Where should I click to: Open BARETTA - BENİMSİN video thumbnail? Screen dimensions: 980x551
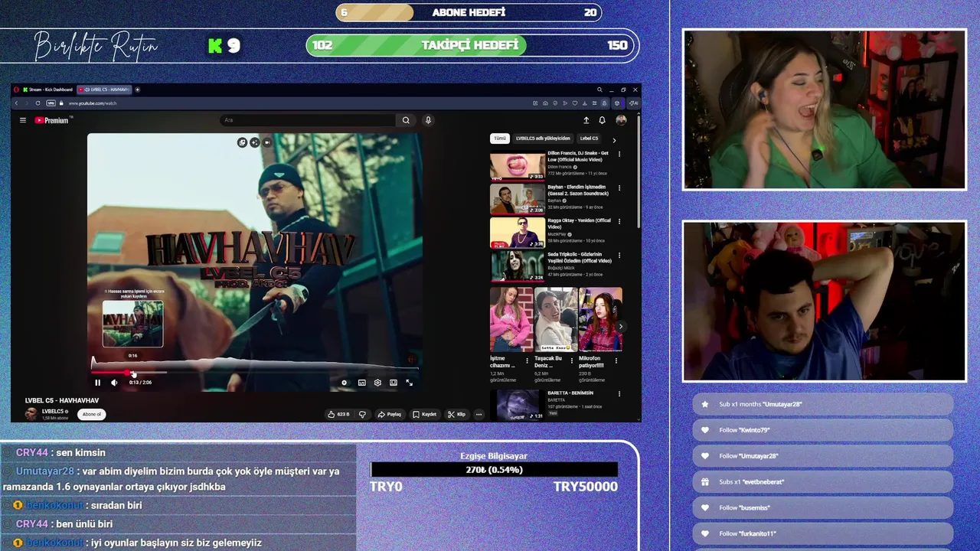click(x=518, y=405)
